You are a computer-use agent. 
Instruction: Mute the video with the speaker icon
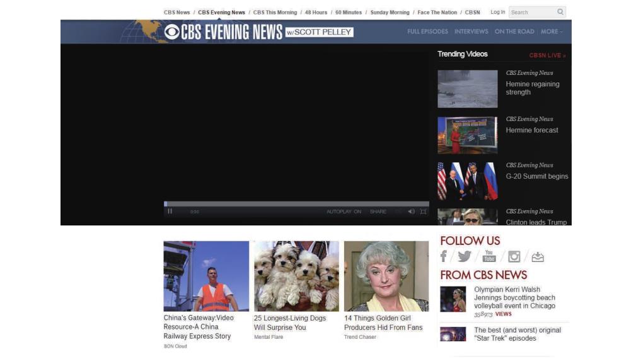411,212
